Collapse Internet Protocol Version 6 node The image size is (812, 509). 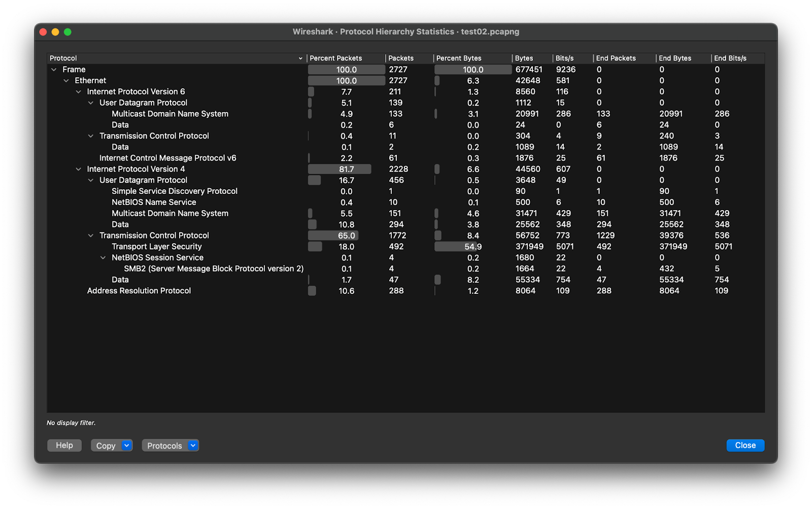[79, 92]
